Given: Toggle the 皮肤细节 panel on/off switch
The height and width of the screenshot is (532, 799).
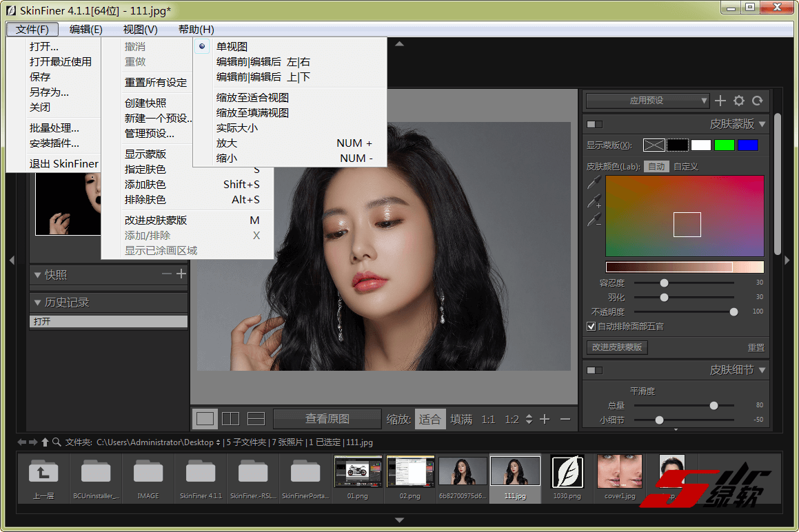Looking at the screenshot, I should (x=594, y=370).
